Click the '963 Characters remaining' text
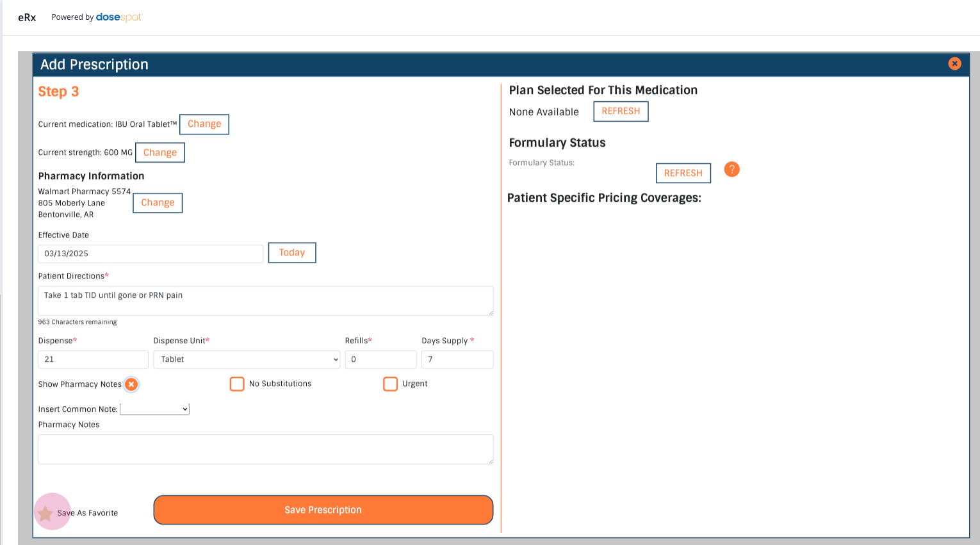Image resolution: width=980 pixels, height=545 pixels. coord(78,322)
